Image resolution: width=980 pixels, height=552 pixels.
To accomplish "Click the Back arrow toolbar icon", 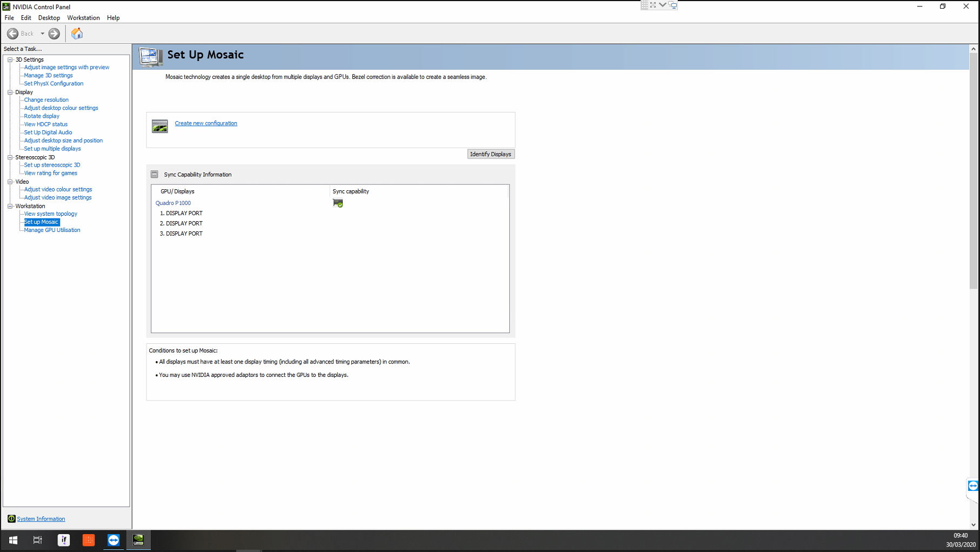I will [x=13, y=34].
